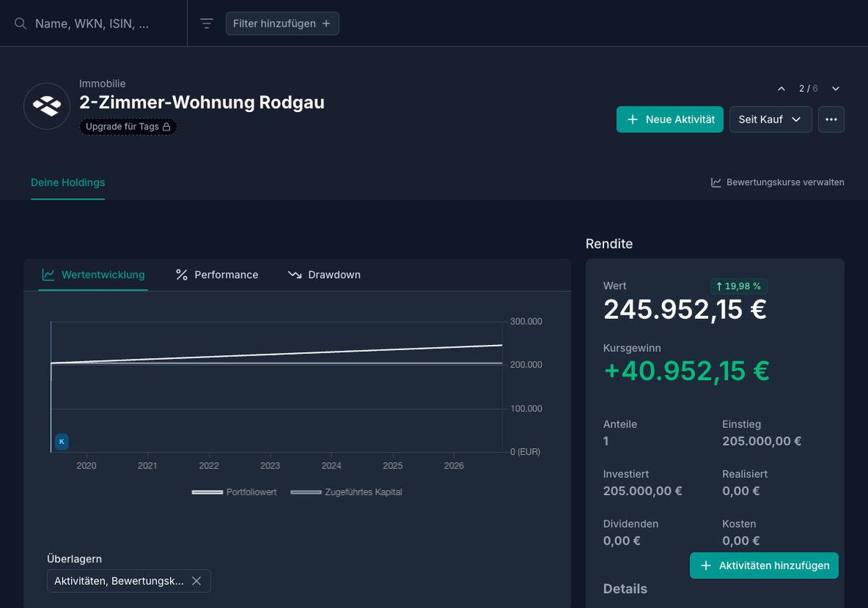Click the Upgrade für Tags badge
This screenshot has height=608, width=868.
pos(128,127)
